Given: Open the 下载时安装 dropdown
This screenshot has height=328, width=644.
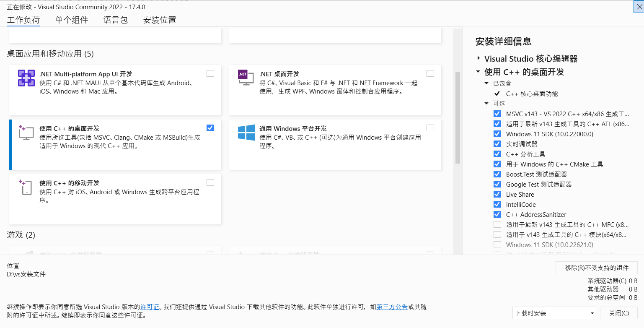Looking at the screenshot, I should (x=554, y=313).
